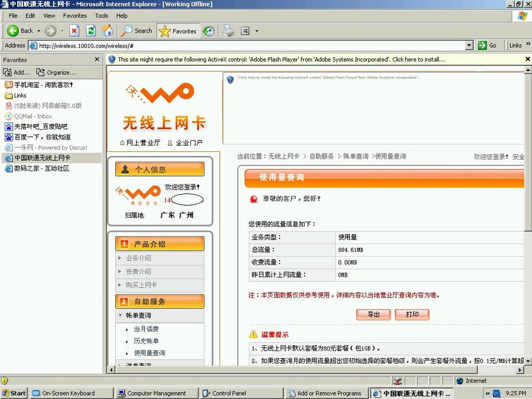The image size is (532, 399).
Task: Expand the Links folder in Favorites
Action: coord(15,95)
